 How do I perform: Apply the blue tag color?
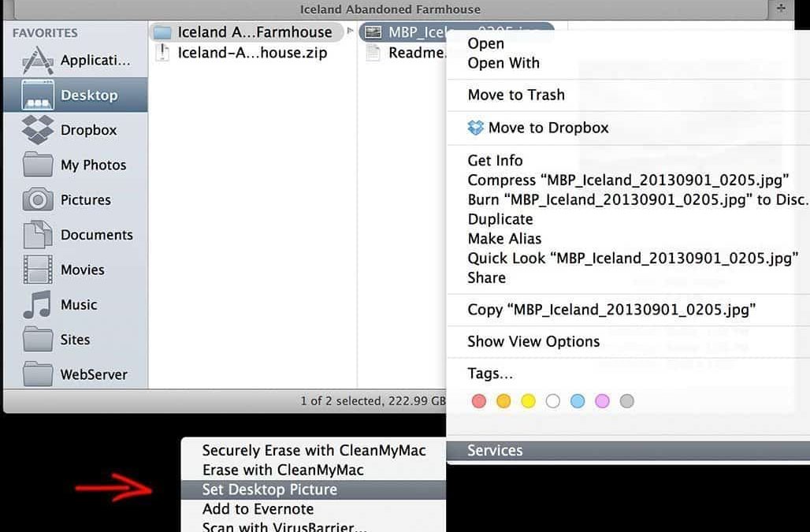pyautogui.click(x=578, y=401)
